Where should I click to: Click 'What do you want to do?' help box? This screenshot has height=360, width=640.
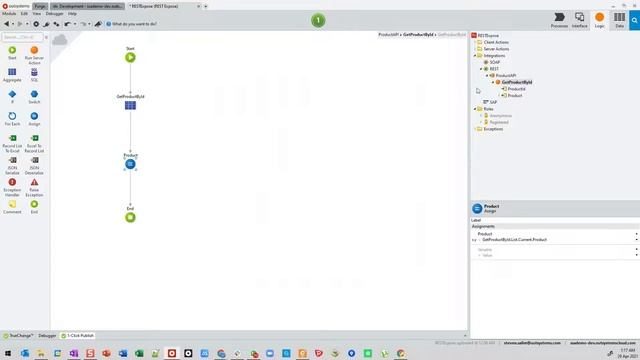(131, 24)
